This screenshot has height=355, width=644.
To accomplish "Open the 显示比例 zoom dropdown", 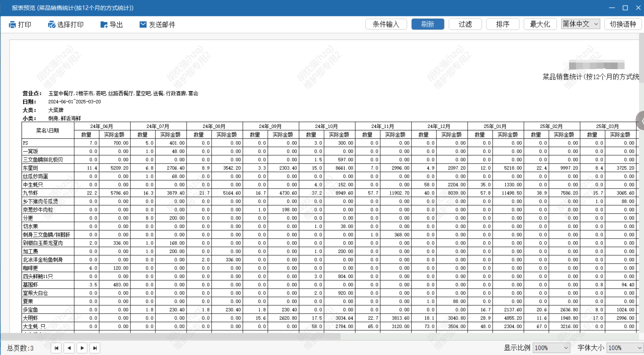I will [x=551, y=348].
